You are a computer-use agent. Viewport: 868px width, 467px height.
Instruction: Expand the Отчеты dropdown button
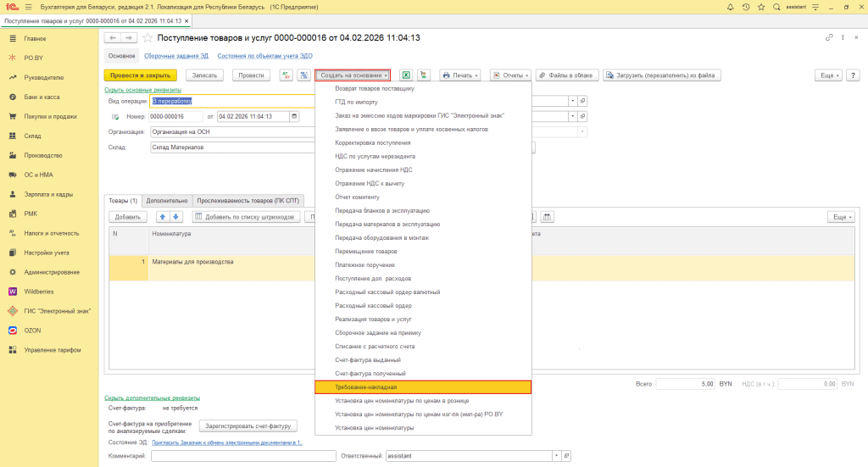(x=509, y=75)
